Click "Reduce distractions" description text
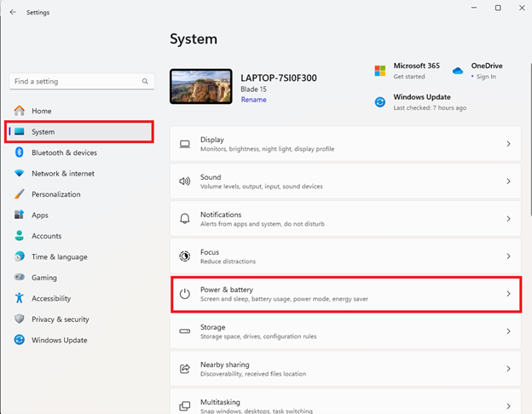532x414 pixels. [228, 262]
